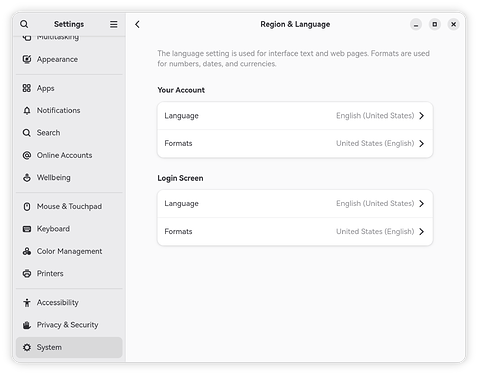Click the Accessibility figure icon

tap(27, 303)
